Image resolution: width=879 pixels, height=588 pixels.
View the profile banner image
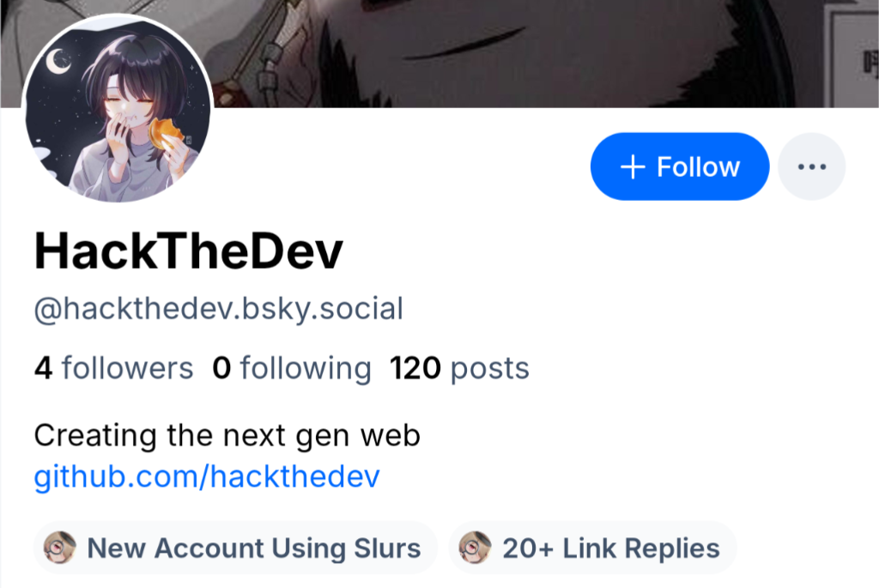point(515,52)
